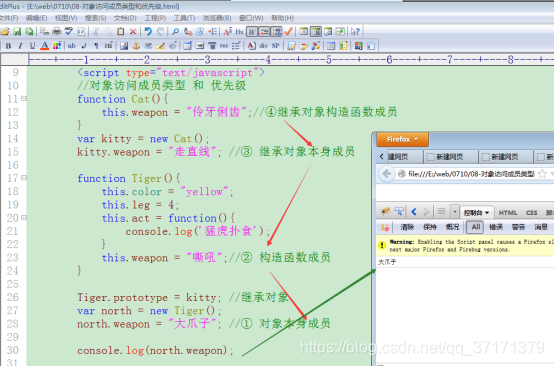Click the Save All icon
Viewport: 554px width, 366px height.
point(29,31)
